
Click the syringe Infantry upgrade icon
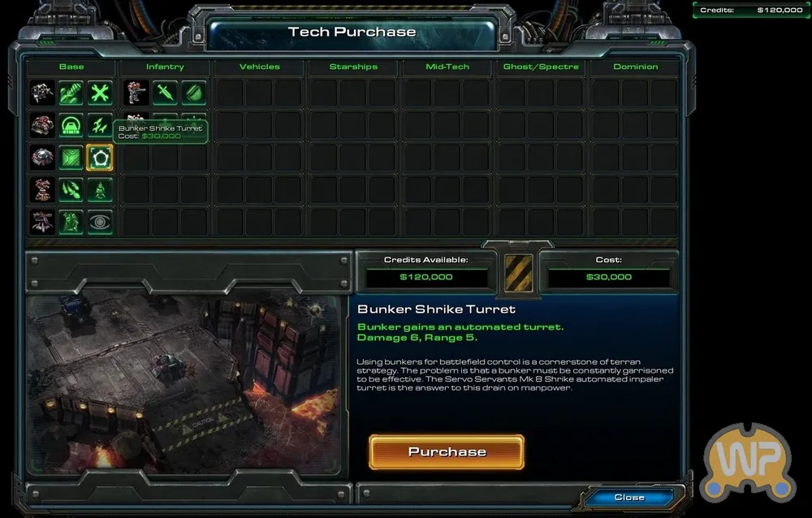[165, 93]
